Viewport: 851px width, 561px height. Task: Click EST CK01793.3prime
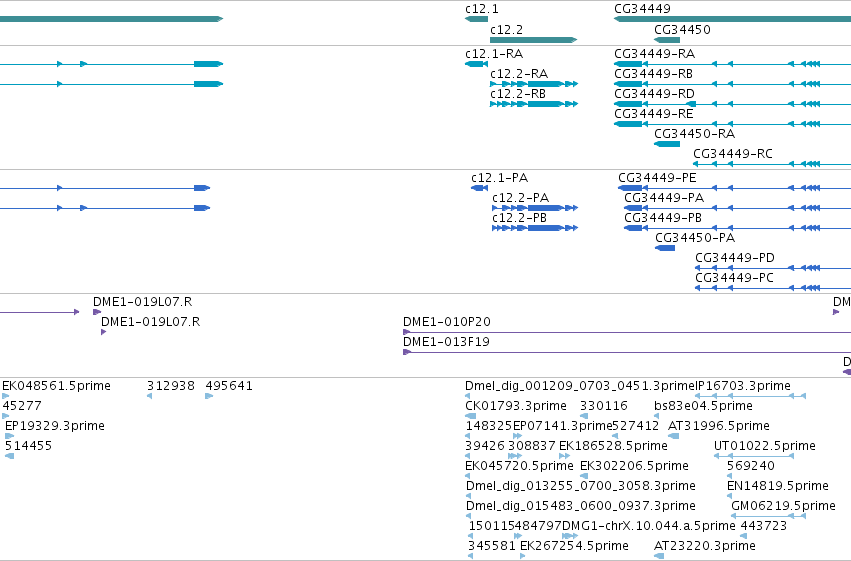[516, 406]
